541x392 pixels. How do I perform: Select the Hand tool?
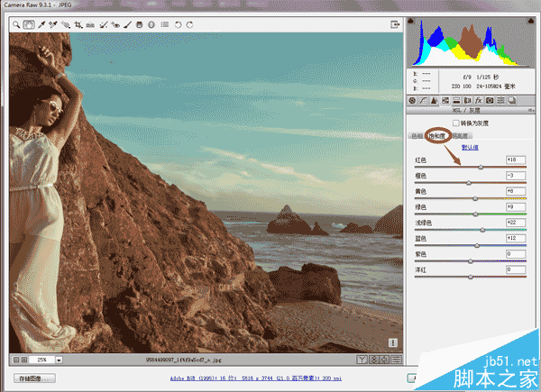click(29, 25)
